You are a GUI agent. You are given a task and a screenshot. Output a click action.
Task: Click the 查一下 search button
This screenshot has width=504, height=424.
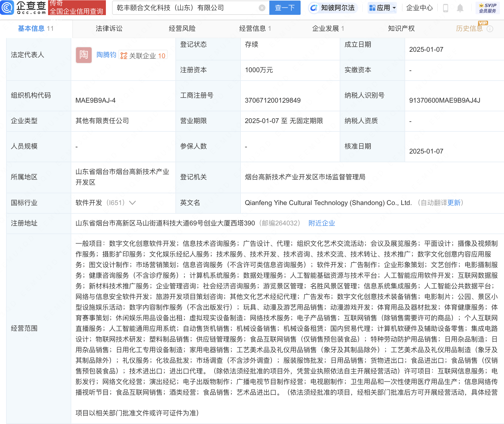point(285,8)
